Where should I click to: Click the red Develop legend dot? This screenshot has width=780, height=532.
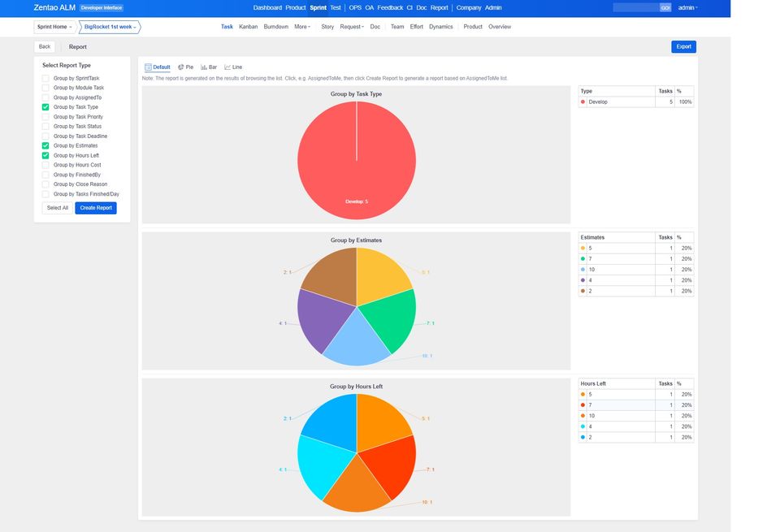coord(583,102)
